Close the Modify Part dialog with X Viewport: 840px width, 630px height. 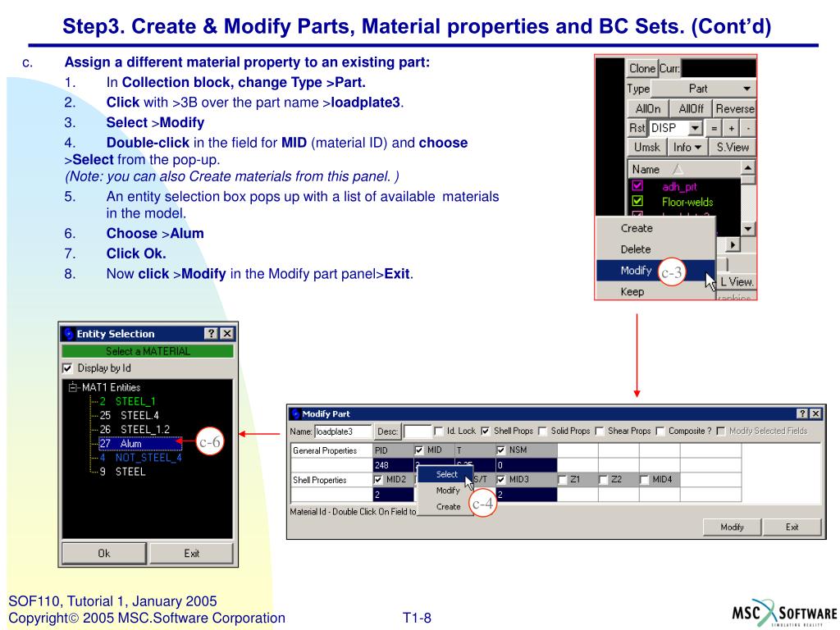(x=815, y=413)
